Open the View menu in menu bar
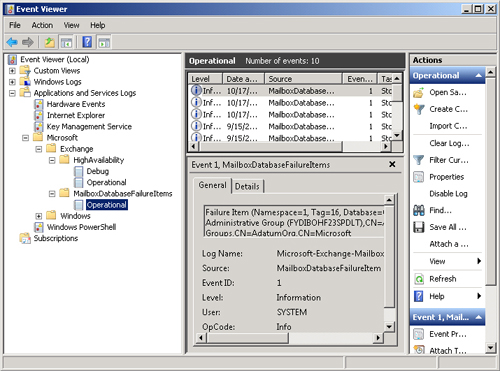 coord(71,25)
